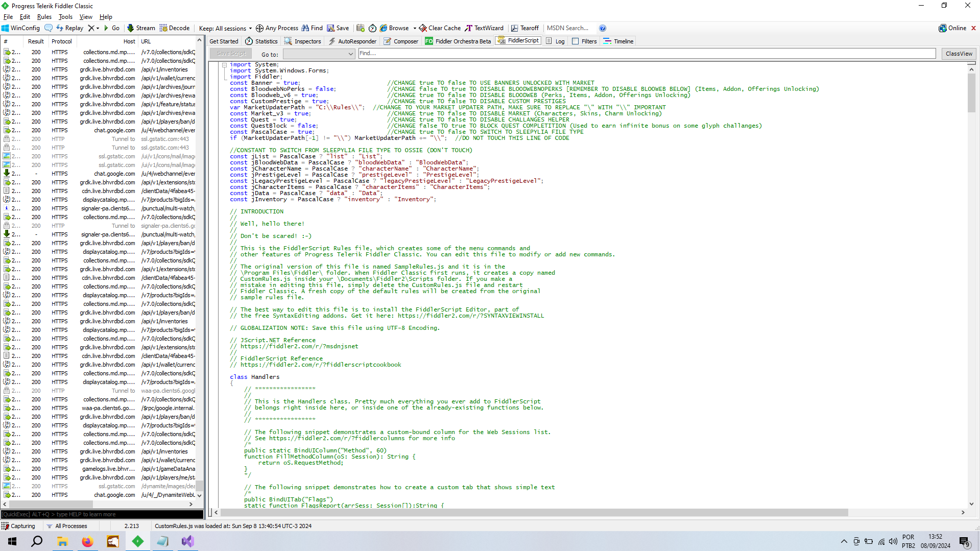Click the comment speech bubble icon
The image size is (980, 551).
point(49,28)
